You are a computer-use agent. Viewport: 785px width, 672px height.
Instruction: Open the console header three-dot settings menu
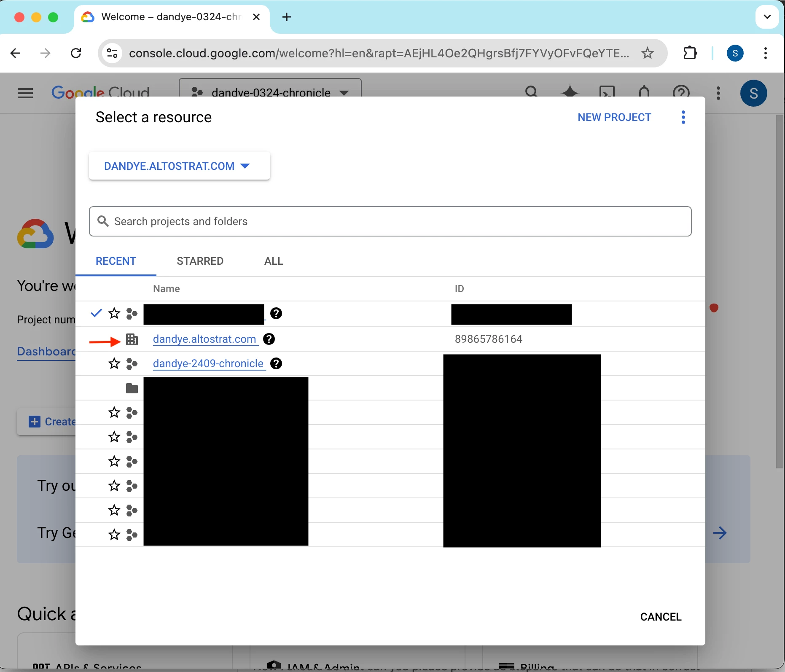click(x=718, y=93)
